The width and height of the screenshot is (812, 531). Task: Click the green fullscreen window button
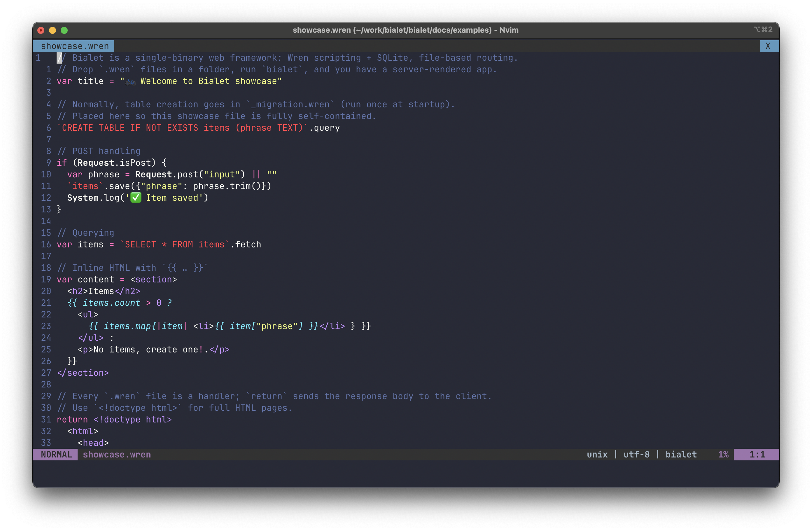tap(64, 30)
